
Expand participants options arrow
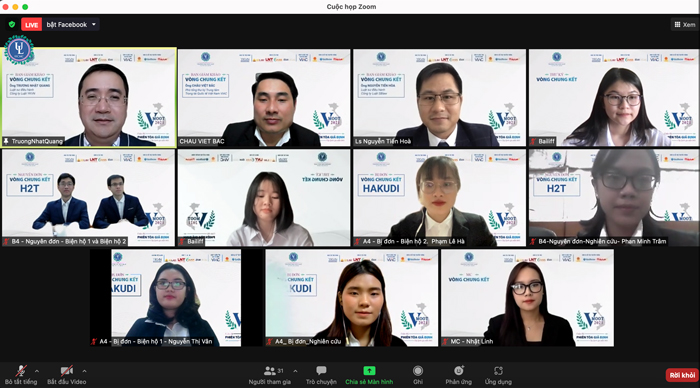[x=295, y=371]
